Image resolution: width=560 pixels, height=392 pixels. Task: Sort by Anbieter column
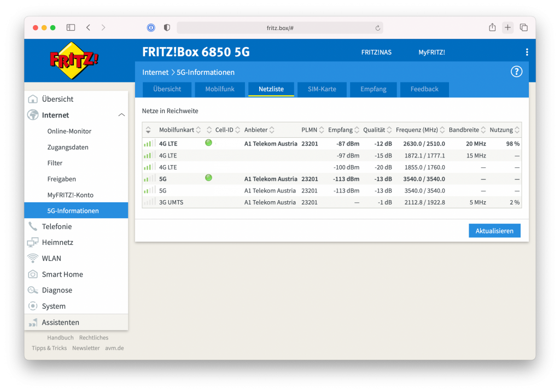coord(259,130)
